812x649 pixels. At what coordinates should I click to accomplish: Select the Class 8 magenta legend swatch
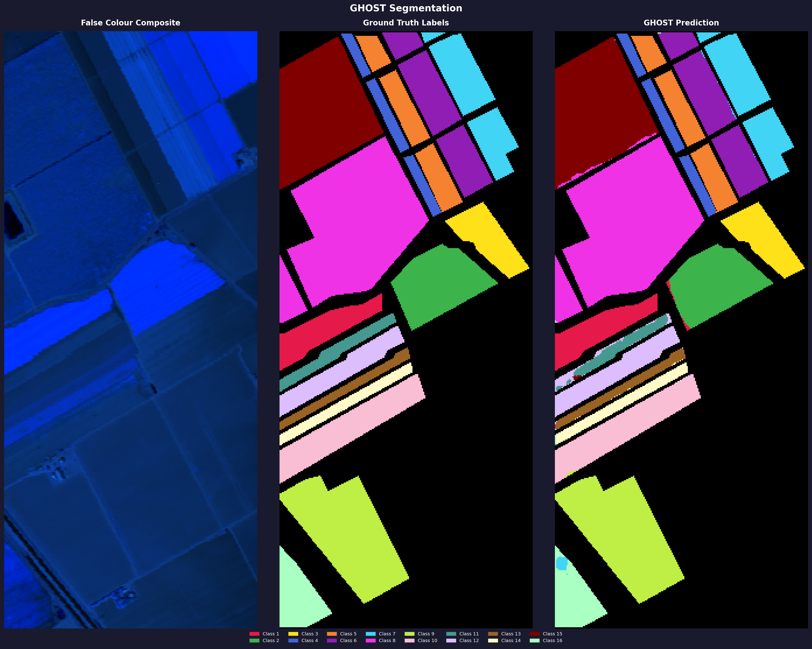pos(371,640)
